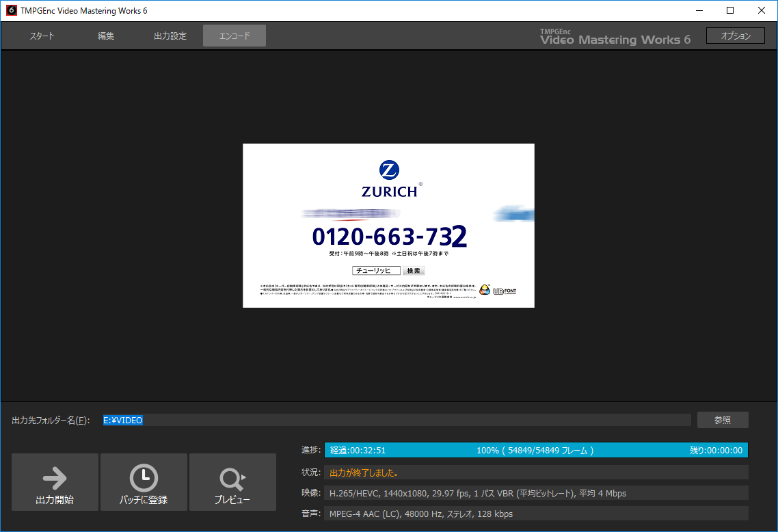
Task: Click the output folder field E:¥VIDEO
Action: pos(397,420)
